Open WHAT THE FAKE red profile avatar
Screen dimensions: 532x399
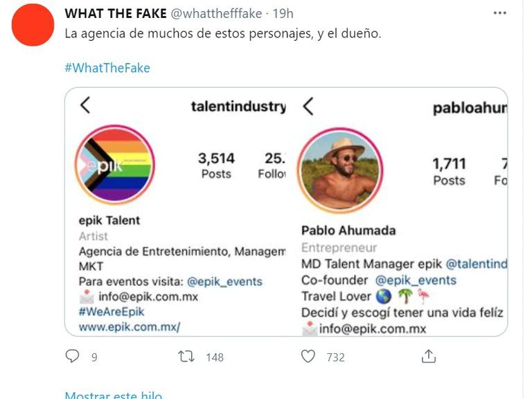coord(33,24)
